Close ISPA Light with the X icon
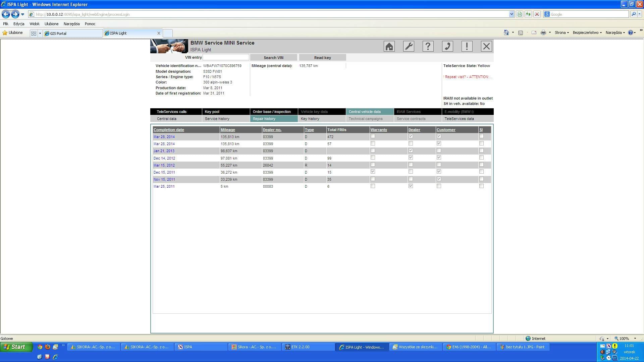This screenshot has height=362, width=644. (486, 46)
